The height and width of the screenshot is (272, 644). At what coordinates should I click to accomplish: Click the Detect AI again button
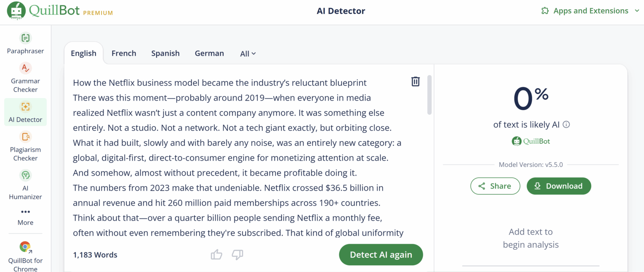[x=381, y=254]
